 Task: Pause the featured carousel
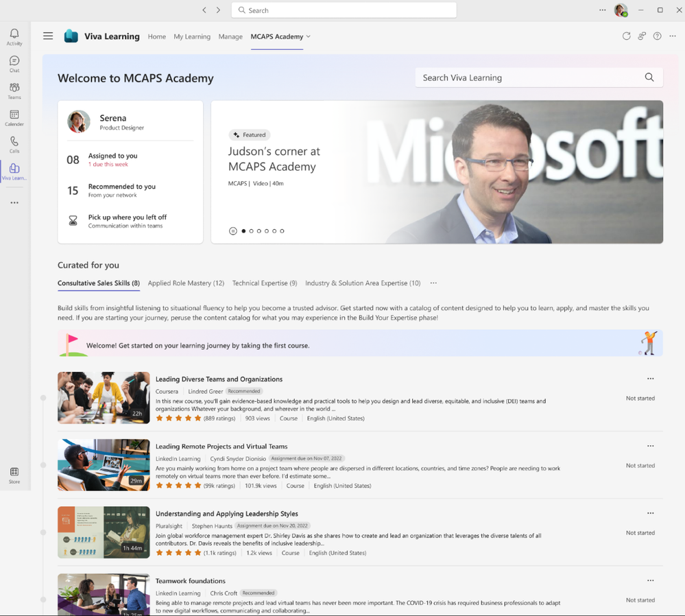(233, 231)
